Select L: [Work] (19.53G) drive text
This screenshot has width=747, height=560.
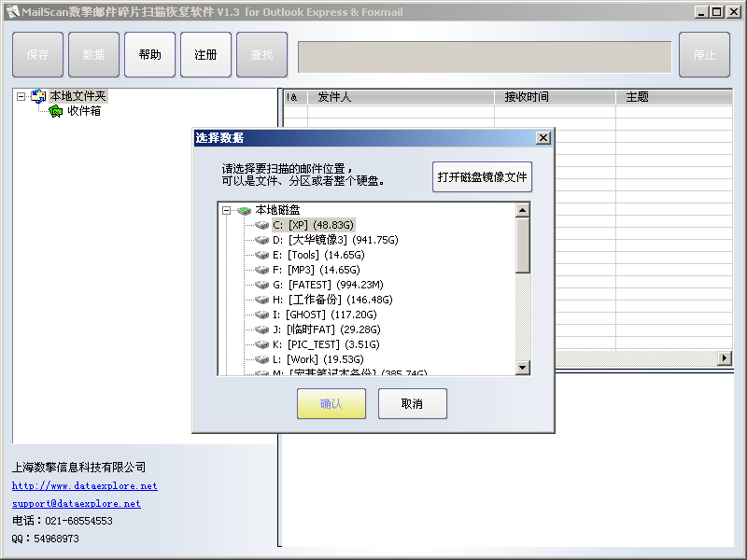pos(318,359)
